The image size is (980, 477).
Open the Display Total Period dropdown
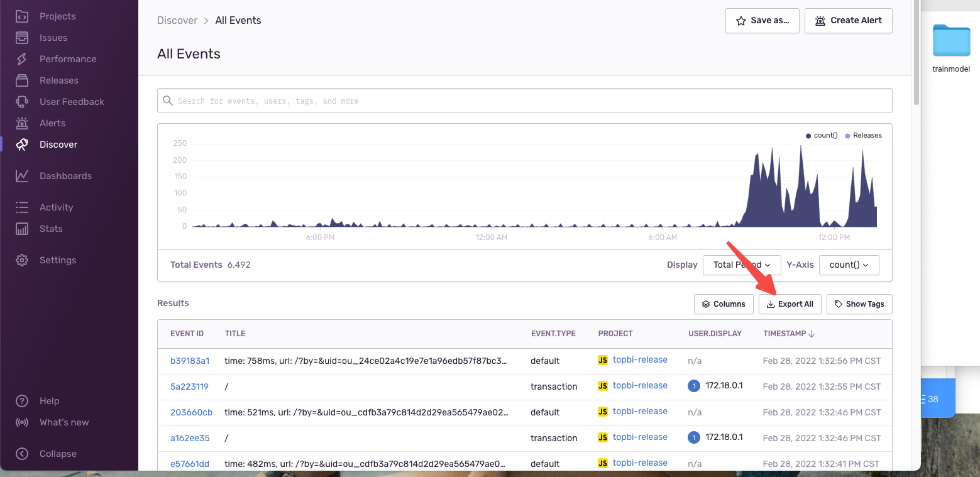pos(742,265)
